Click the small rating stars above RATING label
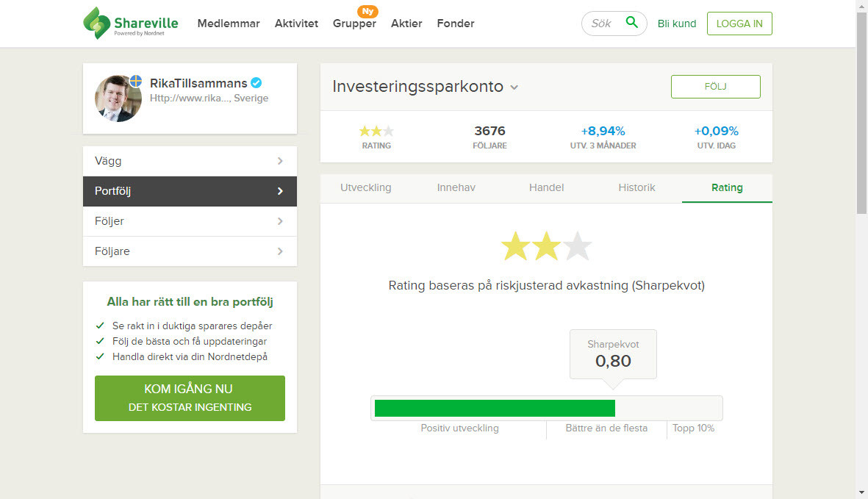Image resolution: width=868 pixels, height=499 pixels. pyautogui.click(x=376, y=131)
